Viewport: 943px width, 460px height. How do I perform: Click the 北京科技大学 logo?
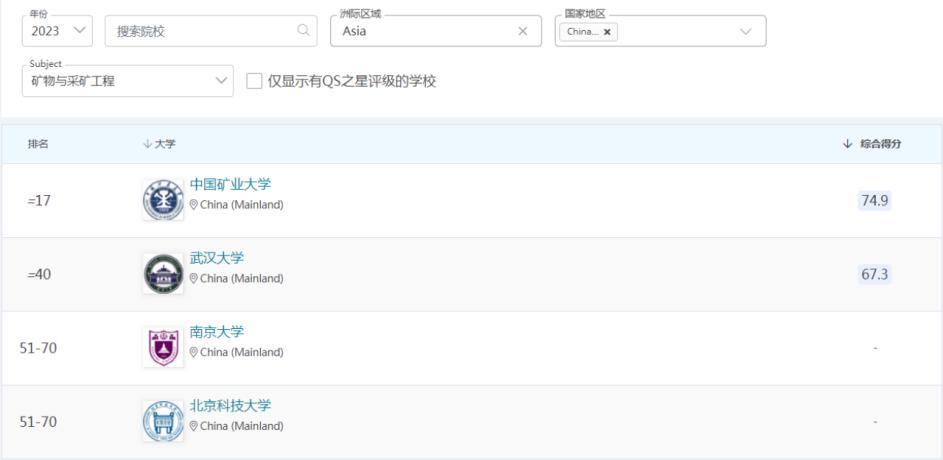tap(163, 421)
